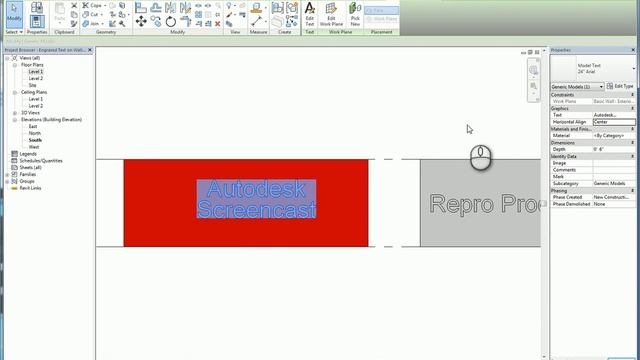This screenshot has width=640, height=360.
Task: Open the Generic Models (1) filter dropdown
Action: tap(577, 87)
